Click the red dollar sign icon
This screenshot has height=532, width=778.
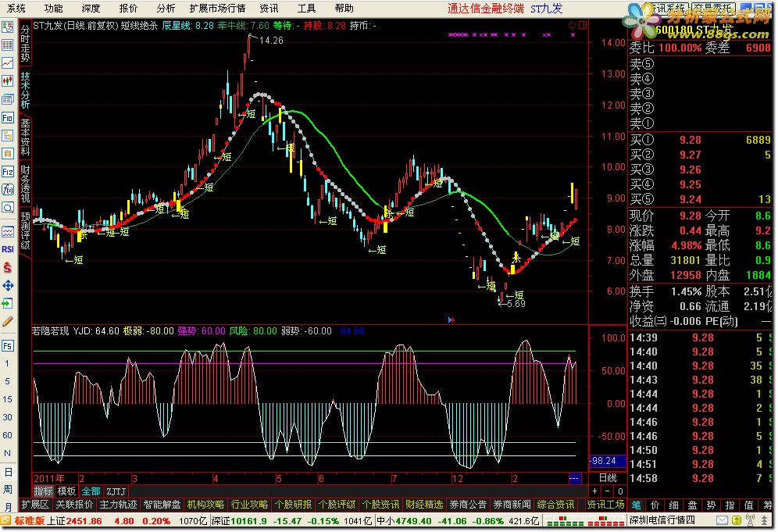click(x=8, y=267)
